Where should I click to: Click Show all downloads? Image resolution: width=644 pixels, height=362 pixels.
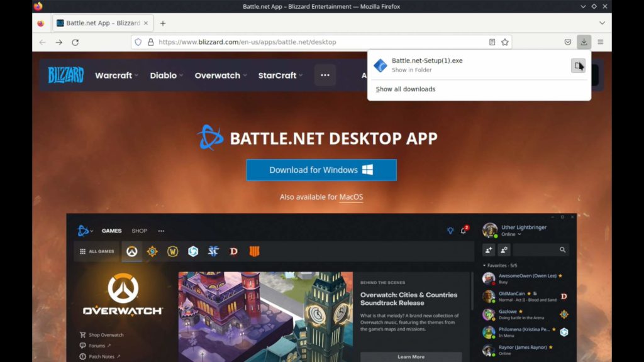(x=406, y=89)
